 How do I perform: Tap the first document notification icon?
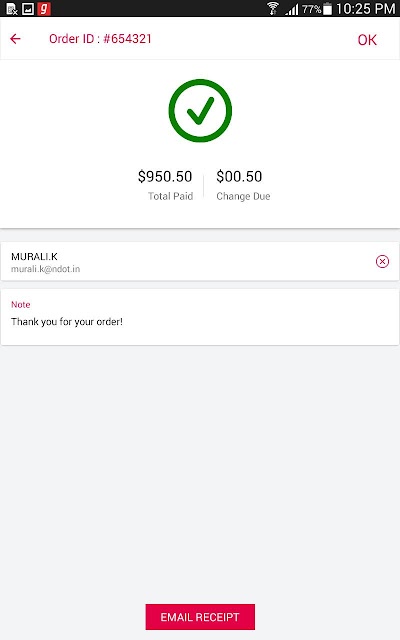pos(12,9)
